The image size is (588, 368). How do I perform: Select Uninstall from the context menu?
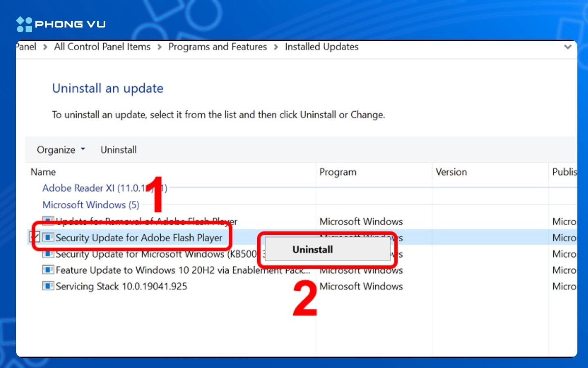[312, 249]
